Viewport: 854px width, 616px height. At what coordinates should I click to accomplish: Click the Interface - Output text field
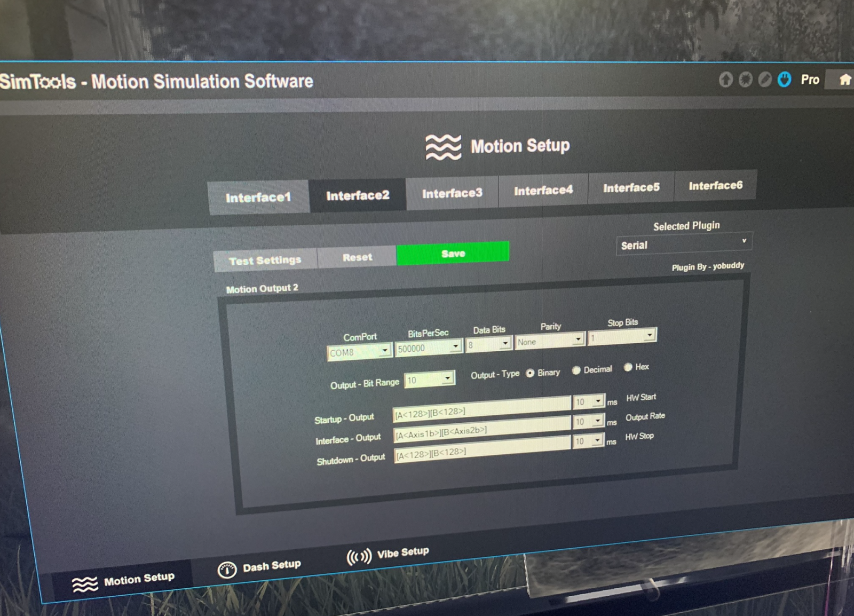(482, 428)
